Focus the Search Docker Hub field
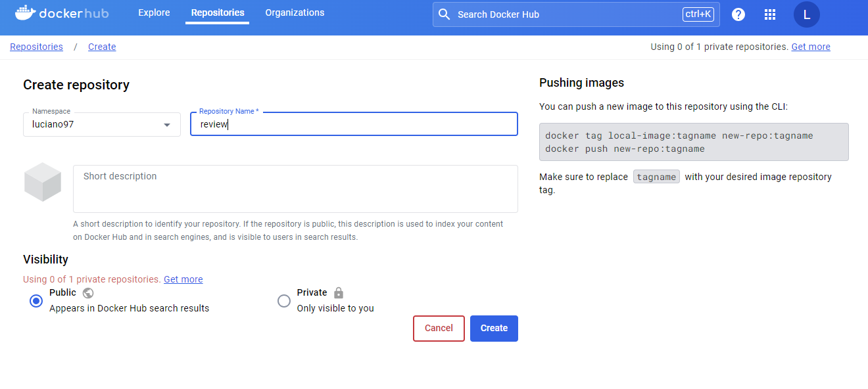 576,14
